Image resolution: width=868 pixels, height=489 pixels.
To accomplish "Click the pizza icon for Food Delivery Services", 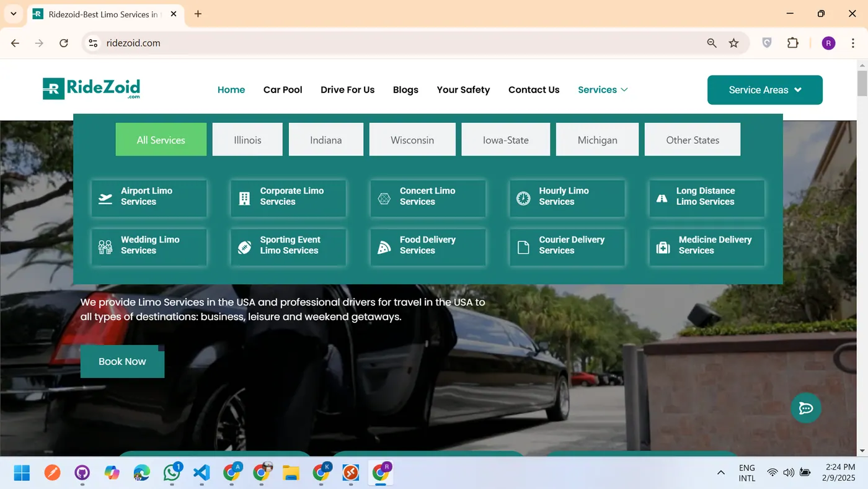I will 384,247.
